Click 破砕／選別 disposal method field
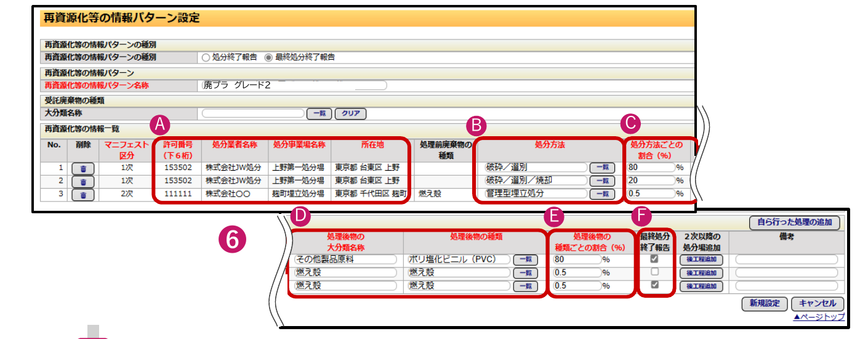Image resolution: width=868 pixels, height=339 pixels. [536, 167]
